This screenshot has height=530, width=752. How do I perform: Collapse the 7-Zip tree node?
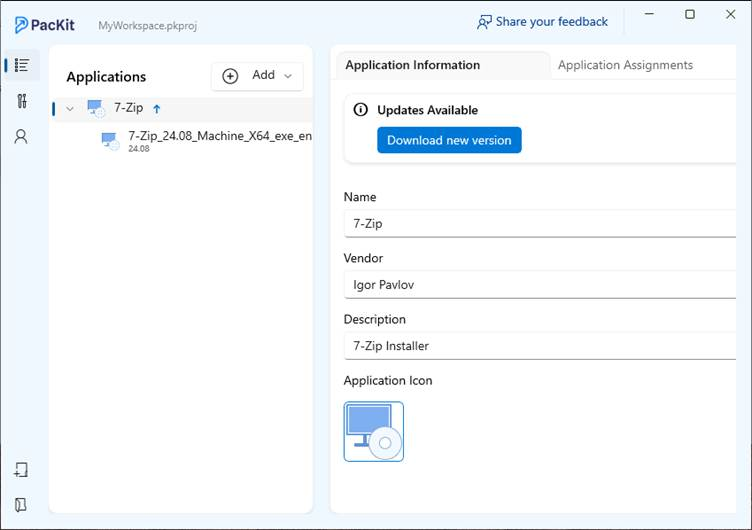tap(70, 109)
